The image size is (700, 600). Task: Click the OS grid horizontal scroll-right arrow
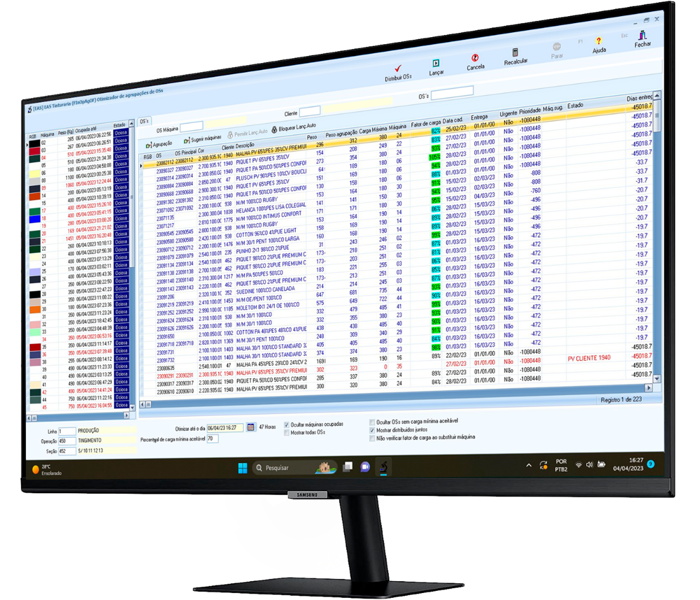click(648, 387)
